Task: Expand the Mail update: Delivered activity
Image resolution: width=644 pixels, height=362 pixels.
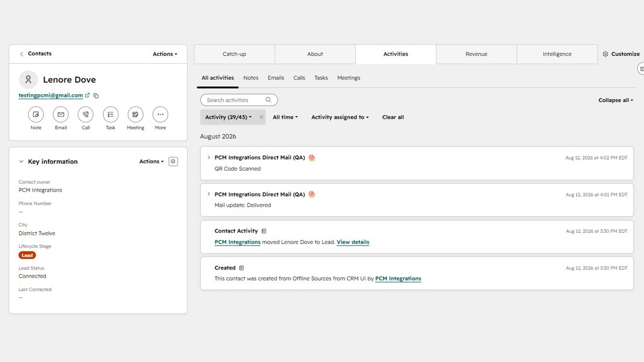Action: click(208, 194)
